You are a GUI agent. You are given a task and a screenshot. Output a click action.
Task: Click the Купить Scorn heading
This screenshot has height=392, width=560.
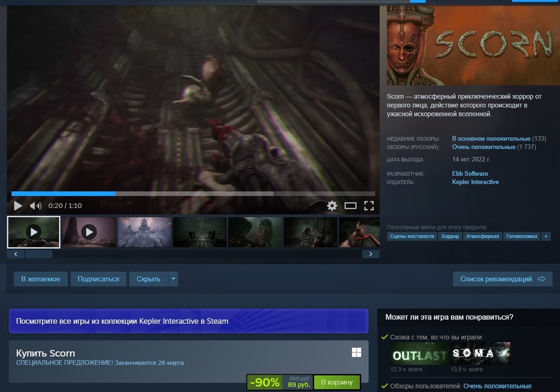click(x=46, y=353)
